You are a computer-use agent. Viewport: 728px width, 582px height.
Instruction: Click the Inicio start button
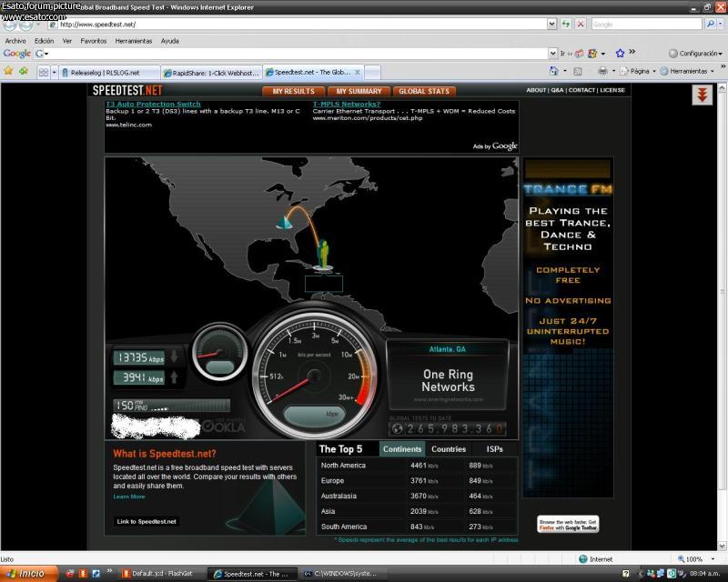tap(29, 574)
